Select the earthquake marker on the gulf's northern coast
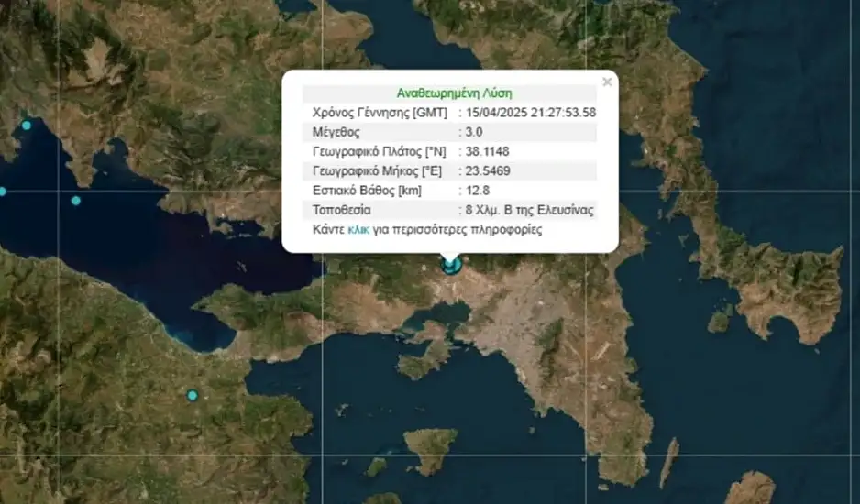The image size is (860, 504). (x=27, y=125)
